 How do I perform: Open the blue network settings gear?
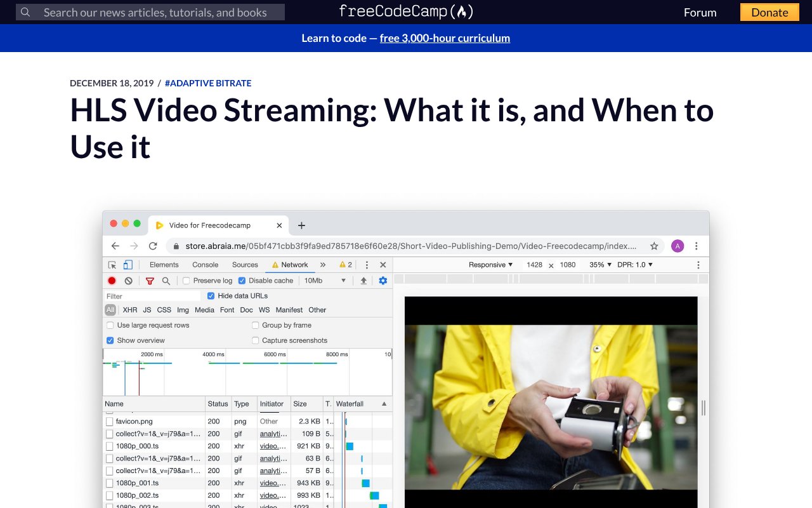point(383,281)
